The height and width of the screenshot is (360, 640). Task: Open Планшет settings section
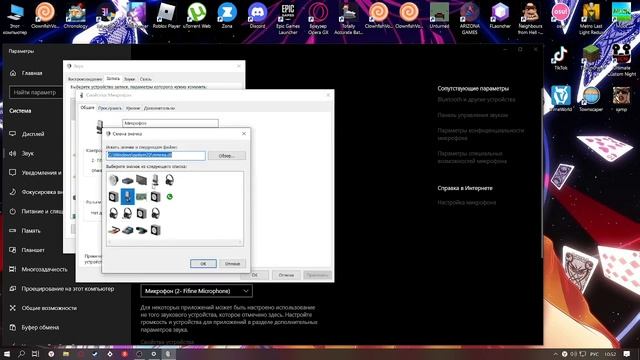click(27, 250)
